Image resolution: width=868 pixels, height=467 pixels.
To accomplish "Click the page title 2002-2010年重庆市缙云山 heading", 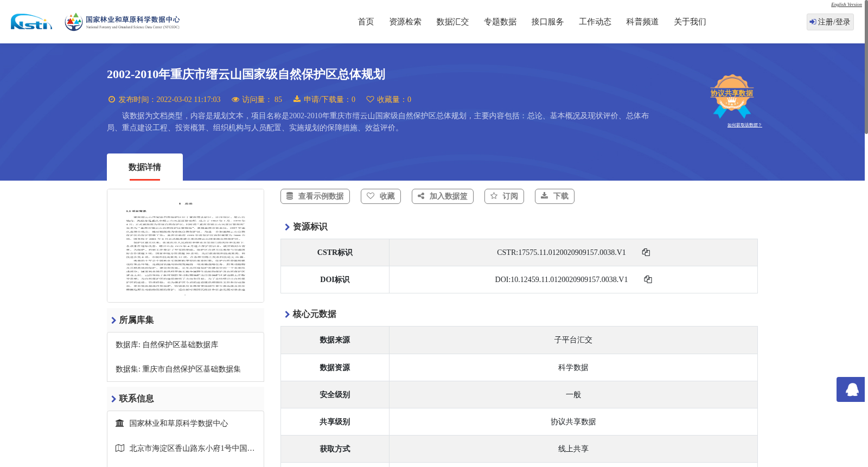I will point(246,74).
